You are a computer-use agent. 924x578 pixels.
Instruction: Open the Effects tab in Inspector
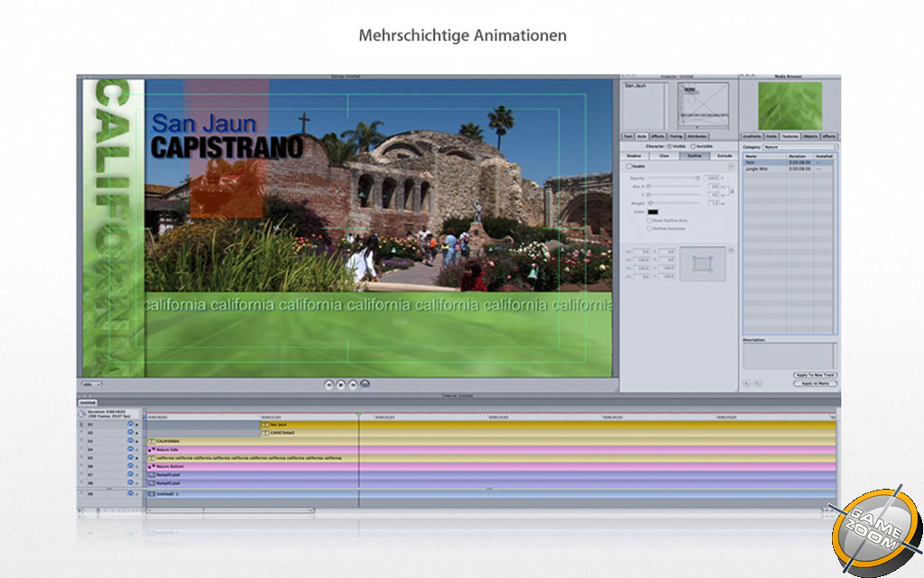click(x=658, y=136)
